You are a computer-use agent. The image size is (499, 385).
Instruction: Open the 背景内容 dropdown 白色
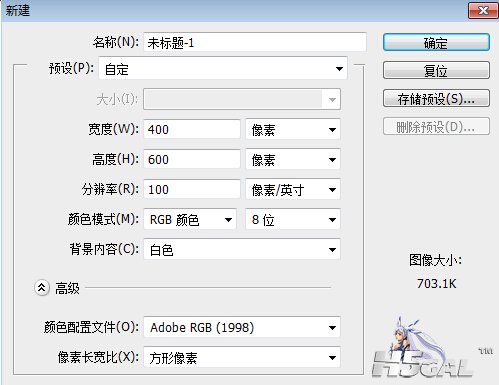coord(242,249)
